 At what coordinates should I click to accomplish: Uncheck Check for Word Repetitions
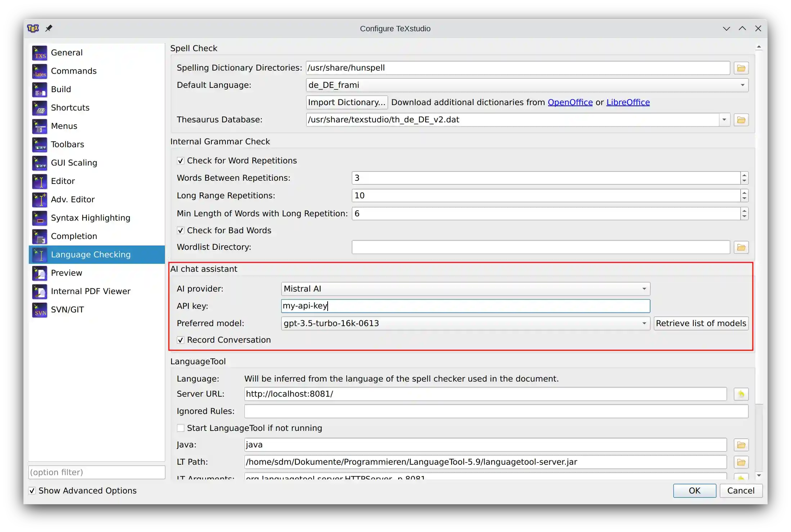pos(181,161)
